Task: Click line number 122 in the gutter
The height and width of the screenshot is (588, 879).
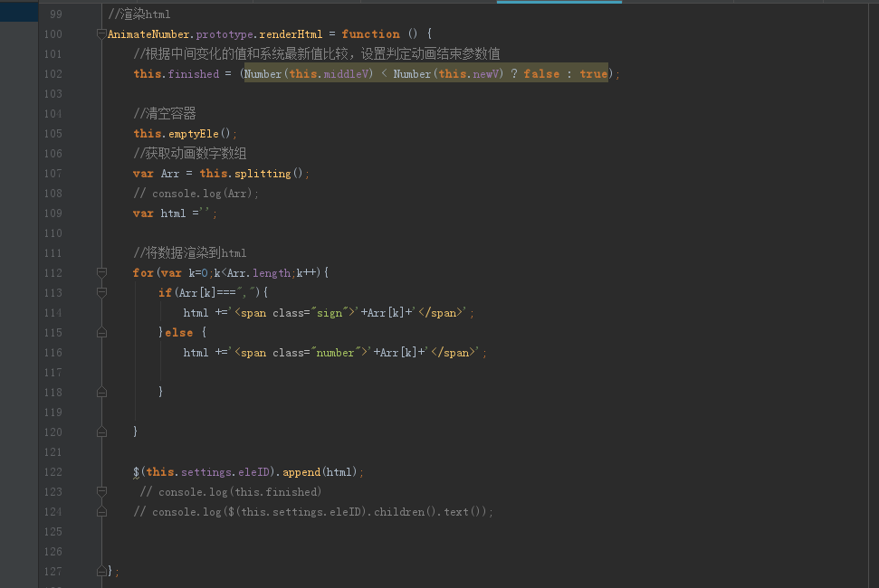Action: [x=53, y=471]
